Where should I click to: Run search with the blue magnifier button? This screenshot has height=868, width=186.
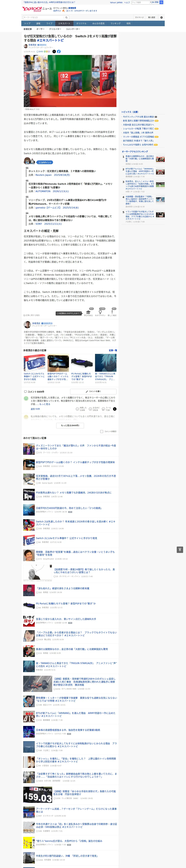pos(161,2)
